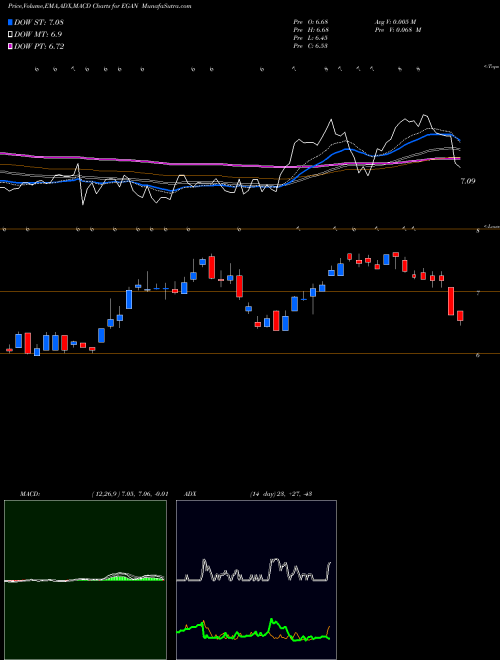The image size is (500, 660).
Task: Click the magenta DOW PT legend swatch
Action: pos(10,46)
